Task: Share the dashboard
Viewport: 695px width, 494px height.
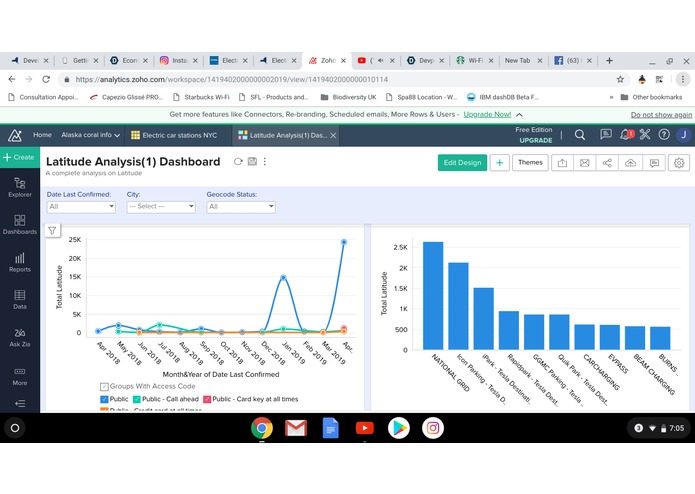Action: coord(607,163)
